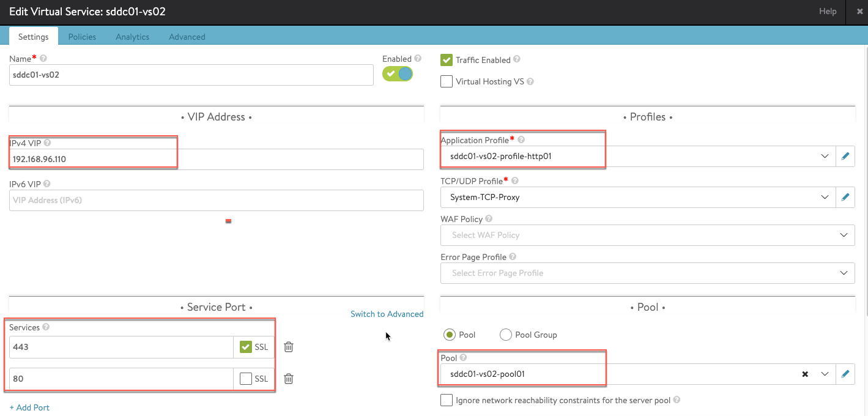Viewport: 868px width, 416px height.
Task: Clear the selected pool with X icon
Action: (805, 374)
